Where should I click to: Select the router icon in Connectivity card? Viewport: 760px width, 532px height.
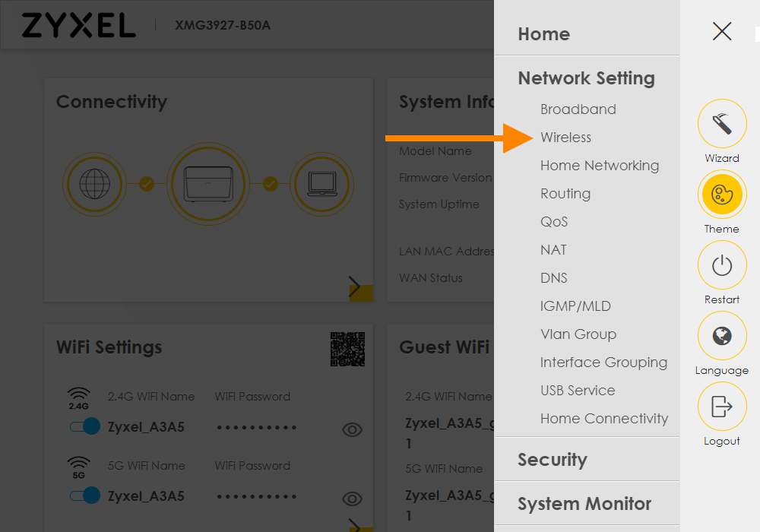click(x=208, y=184)
